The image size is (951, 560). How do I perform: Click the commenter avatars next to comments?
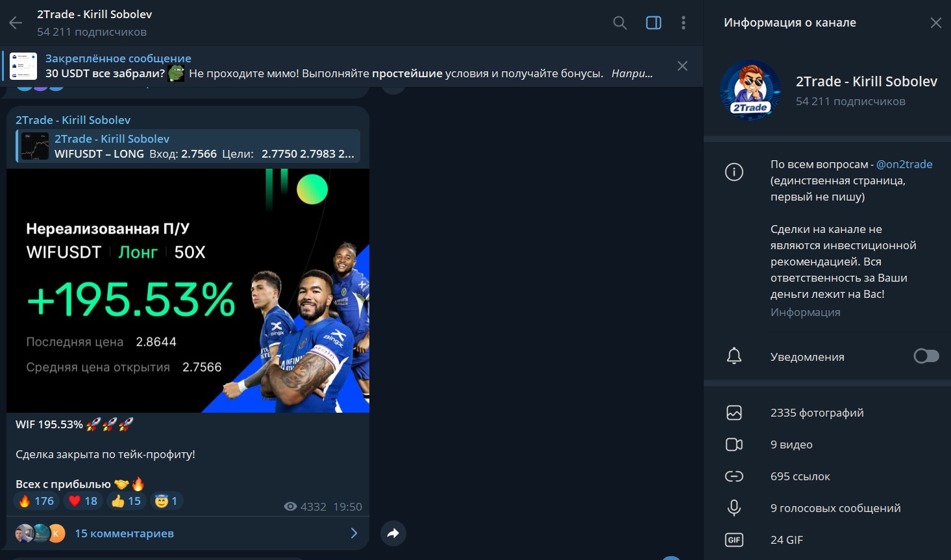click(40, 533)
